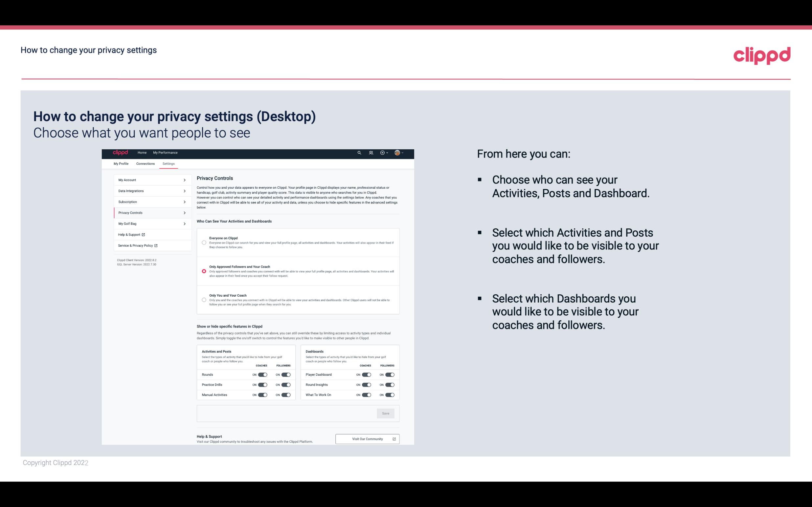
Task: Open the My Profile tab
Action: click(121, 163)
